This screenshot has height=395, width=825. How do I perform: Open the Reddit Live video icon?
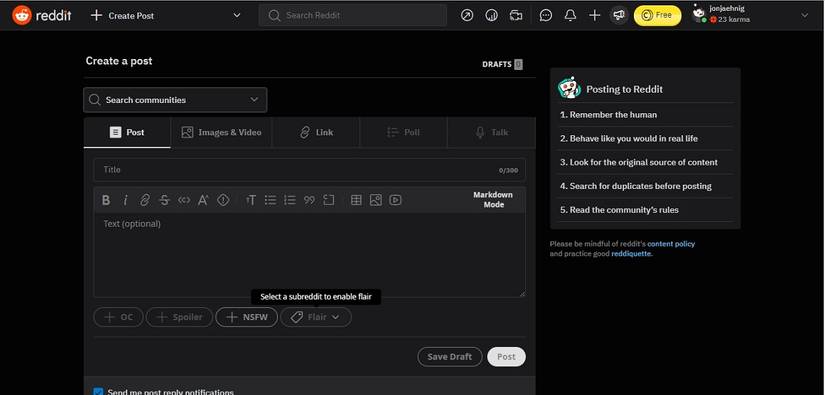click(516, 15)
